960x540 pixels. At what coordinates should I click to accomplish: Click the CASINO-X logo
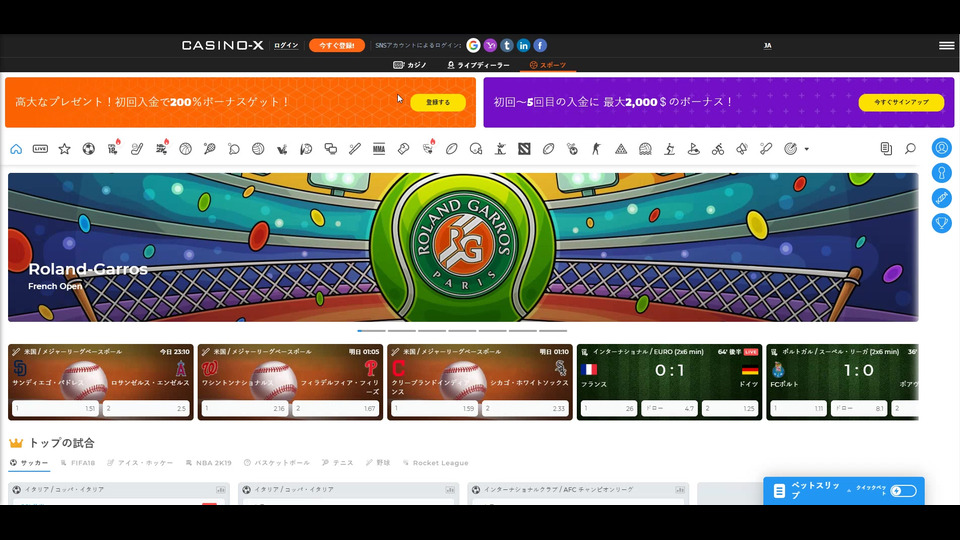click(222, 45)
